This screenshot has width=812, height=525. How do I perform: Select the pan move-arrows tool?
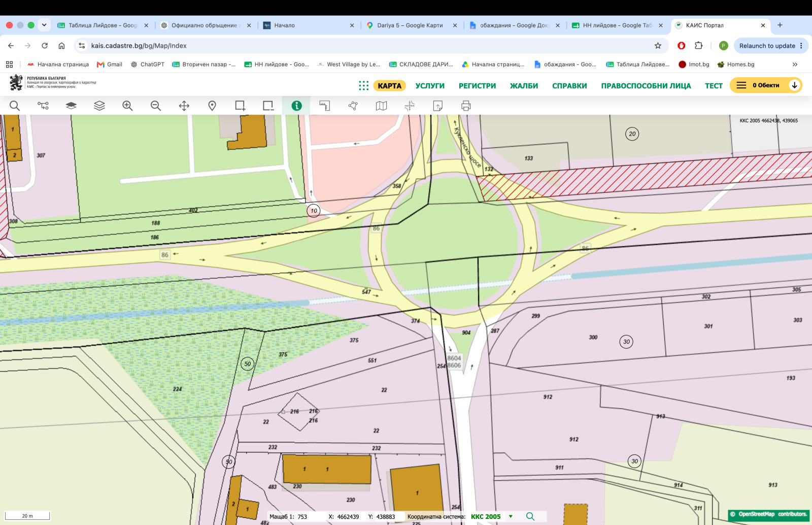184,106
